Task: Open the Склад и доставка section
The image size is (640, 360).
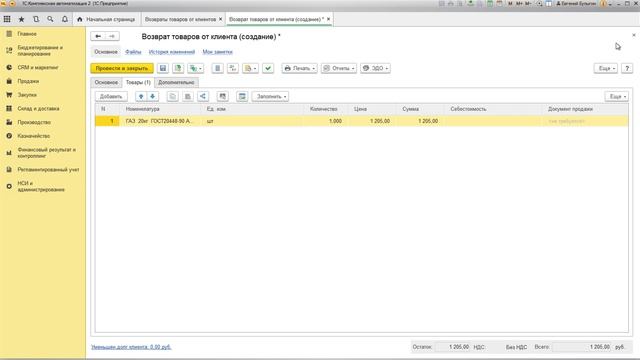Action: coord(38,109)
